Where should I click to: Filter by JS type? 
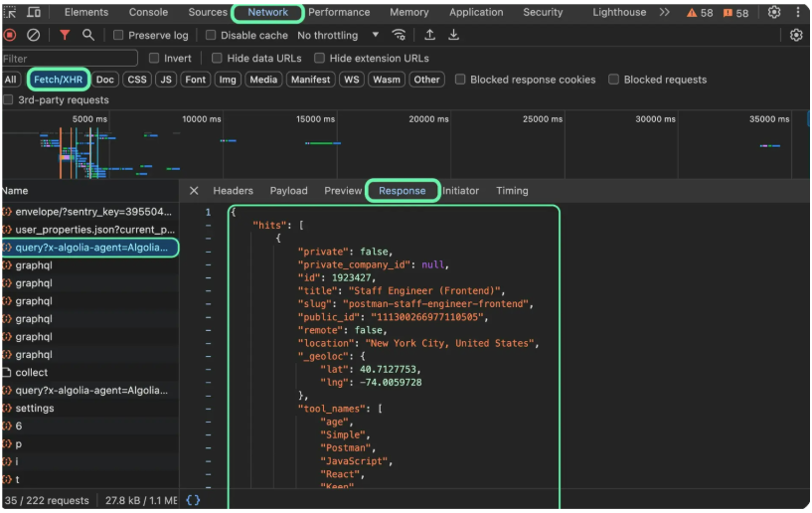[166, 80]
